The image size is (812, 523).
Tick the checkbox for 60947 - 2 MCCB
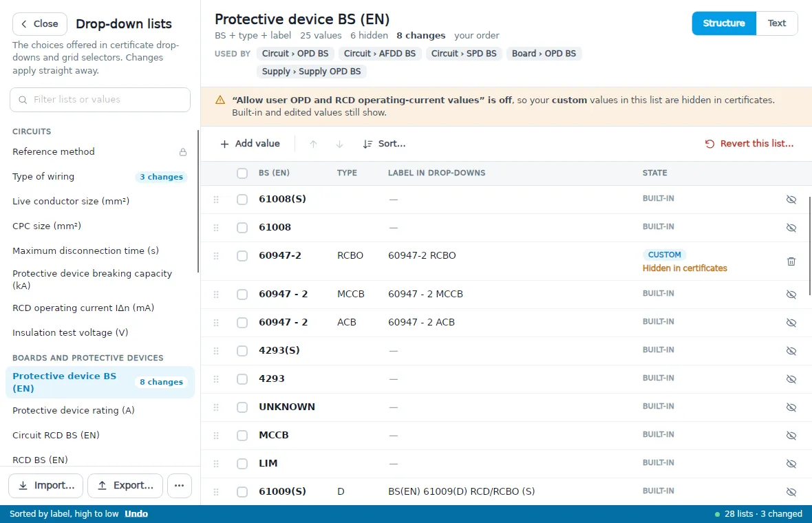click(242, 294)
